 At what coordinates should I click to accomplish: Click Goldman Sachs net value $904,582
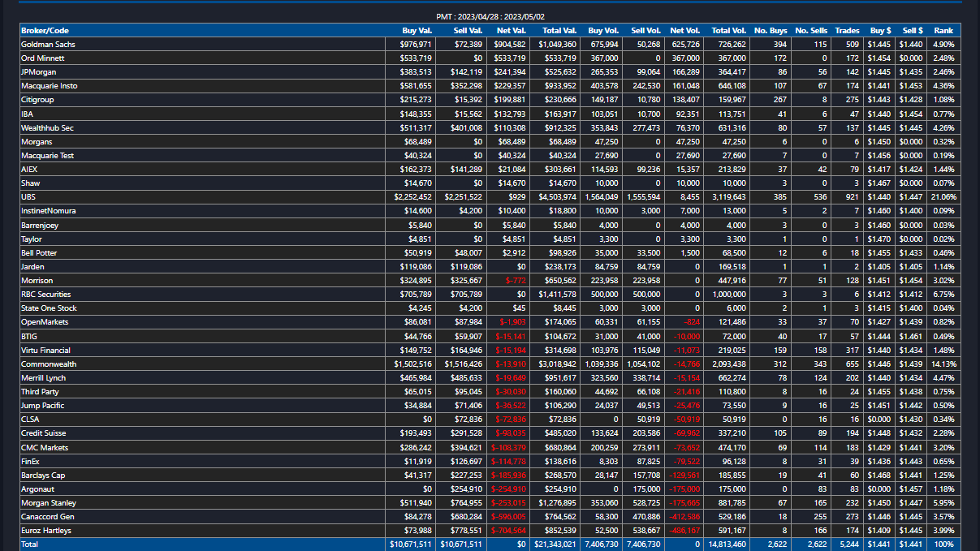point(510,44)
